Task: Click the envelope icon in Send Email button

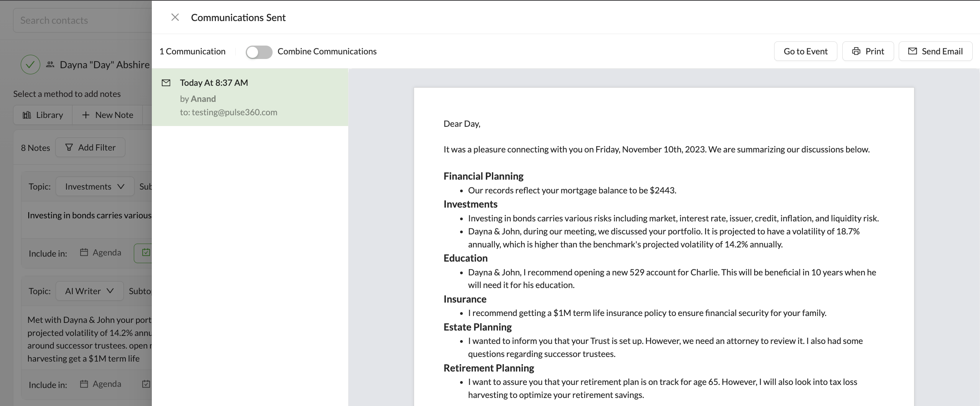Action: click(x=913, y=51)
